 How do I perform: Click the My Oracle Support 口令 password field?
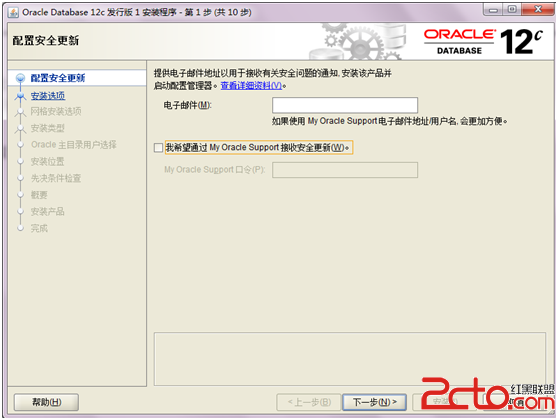point(344,170)
